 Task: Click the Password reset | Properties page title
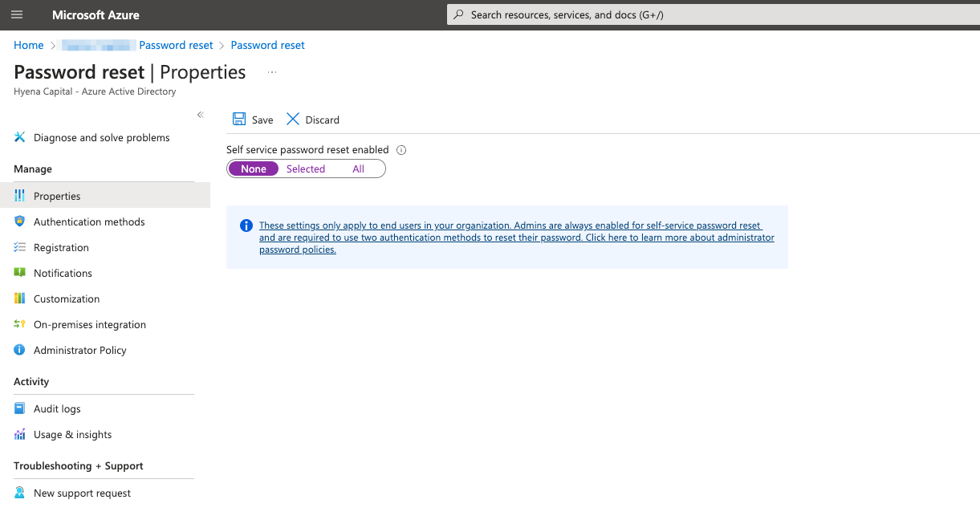pos(130,72)
